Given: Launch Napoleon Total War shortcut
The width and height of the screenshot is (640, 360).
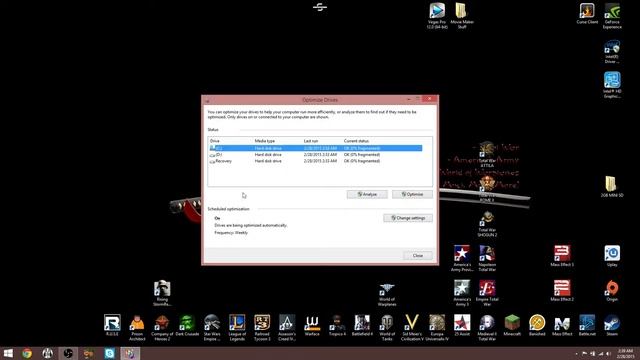Looking at the screenshot, I should coord(487,258).
